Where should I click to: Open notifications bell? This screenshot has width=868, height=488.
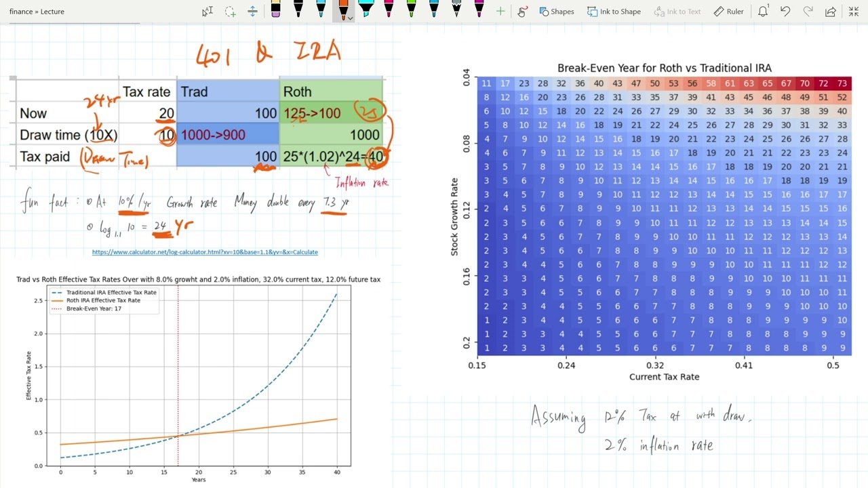point(763,11)
